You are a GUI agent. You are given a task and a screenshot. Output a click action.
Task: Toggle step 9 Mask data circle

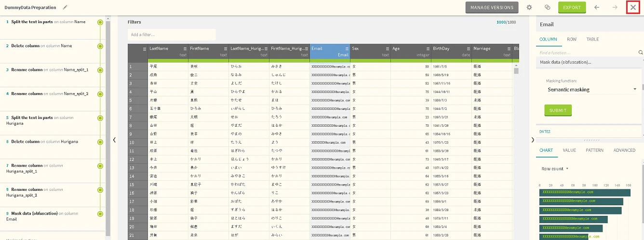pyautogui.click(x=100, y=214)
